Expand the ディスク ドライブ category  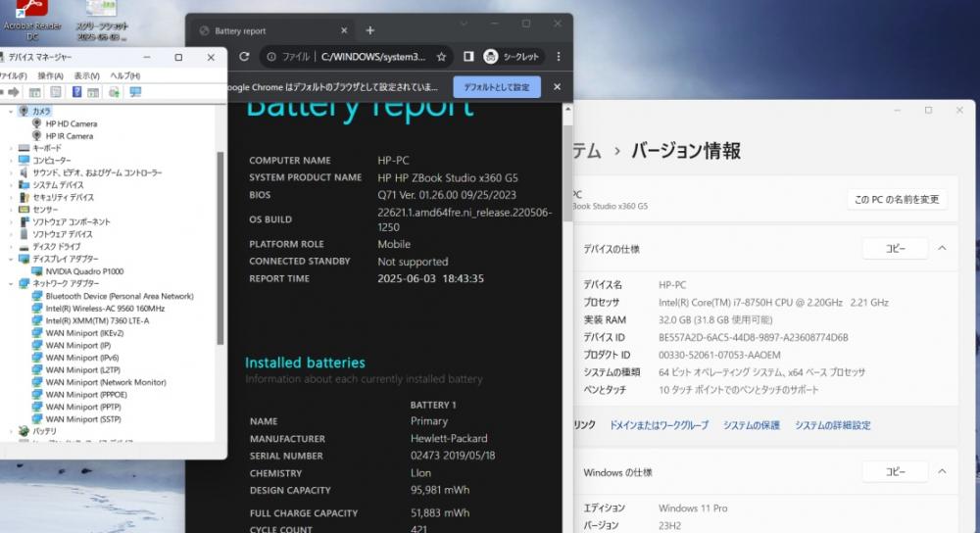coord(11,247)
